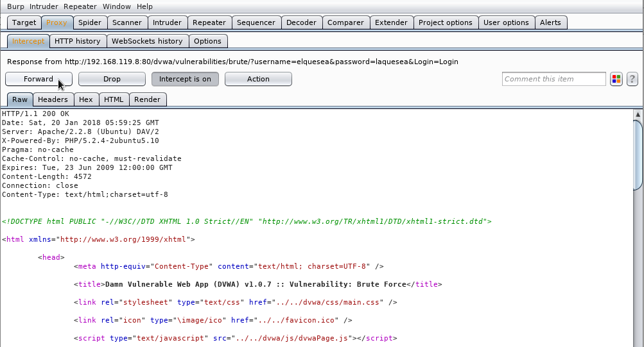Screen dimensions: 644x347
Task: Click the dvwaPage.js script line
Action: tap(236, 339)
